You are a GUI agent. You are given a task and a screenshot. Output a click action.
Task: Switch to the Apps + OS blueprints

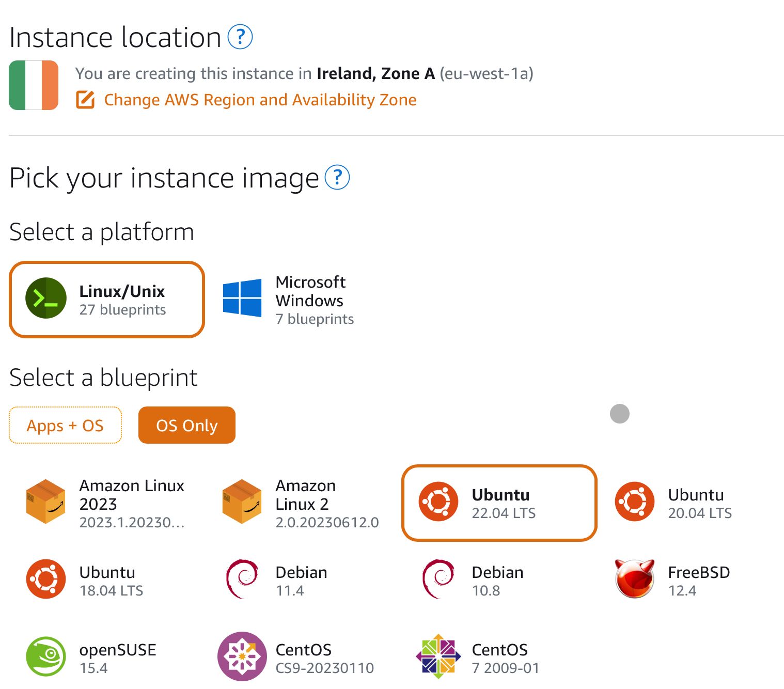point(65,425)
